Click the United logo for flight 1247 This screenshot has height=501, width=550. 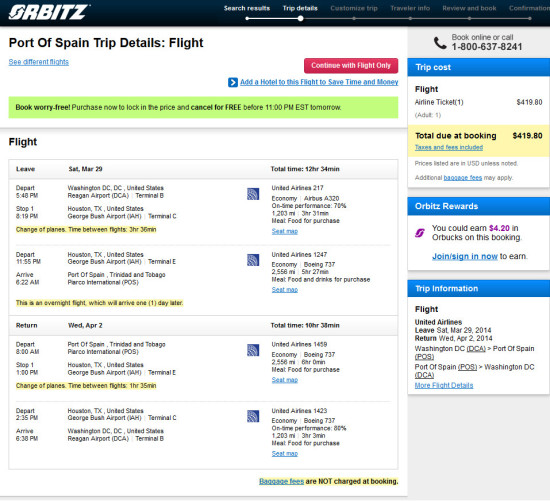point(253,260)
